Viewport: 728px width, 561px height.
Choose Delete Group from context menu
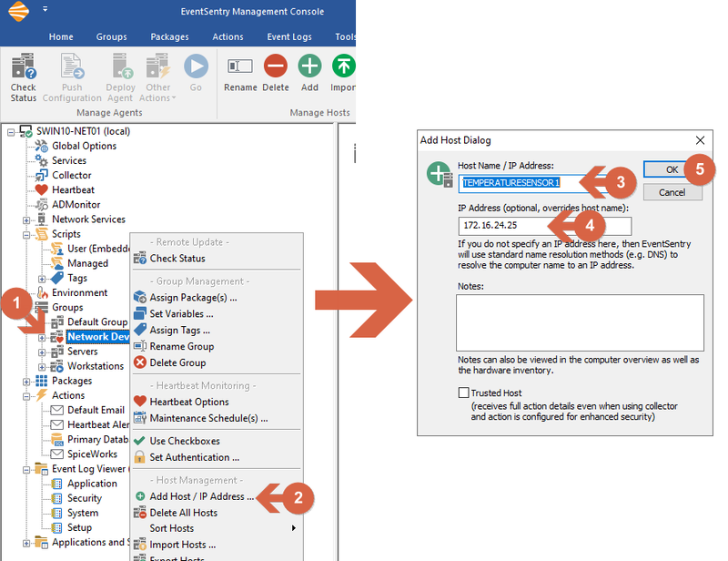pos(177,362)
